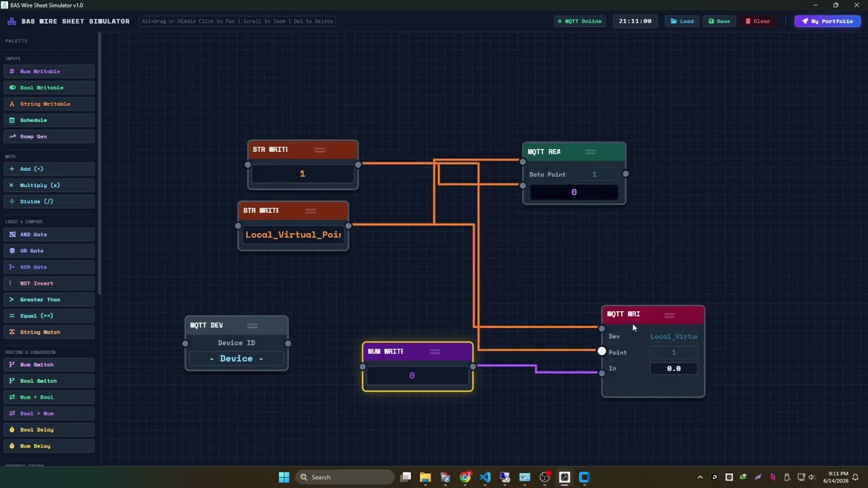Click the palette panel scrollbar
This screenshot has width=868, height=488.
pyautogui.click(x=100, y=163)
